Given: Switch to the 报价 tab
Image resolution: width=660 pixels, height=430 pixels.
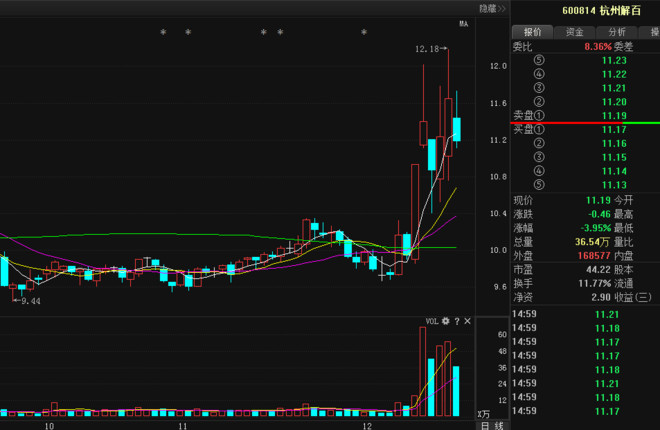Looking at the screenshot, I should 532,32.
